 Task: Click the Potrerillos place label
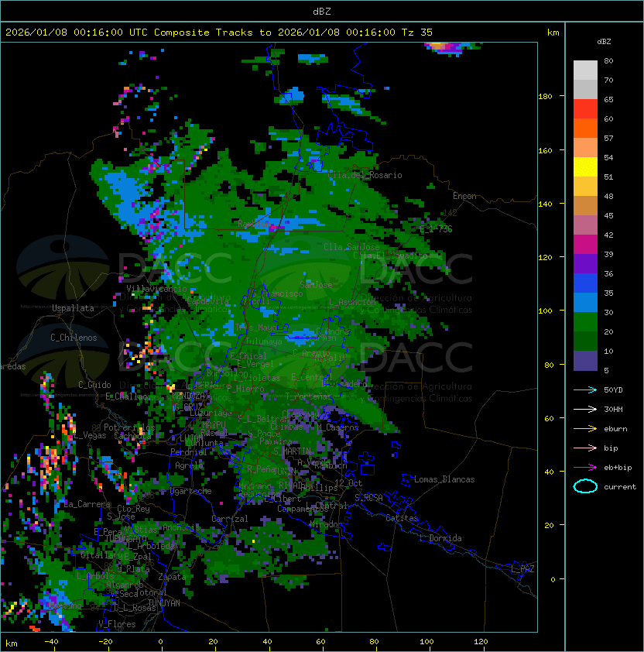[x=129, y=427]
